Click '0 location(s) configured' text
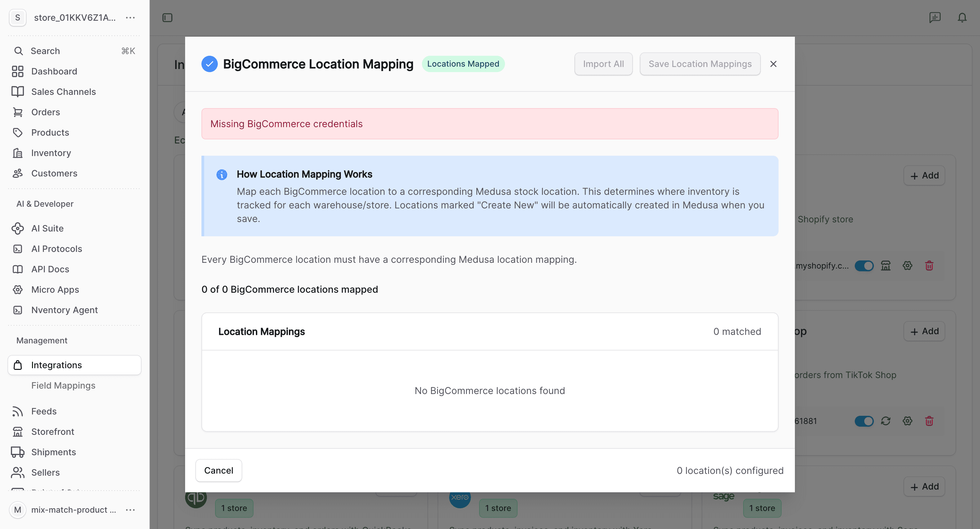This screenshot has height=529, width=980. [x=730, y=471]
